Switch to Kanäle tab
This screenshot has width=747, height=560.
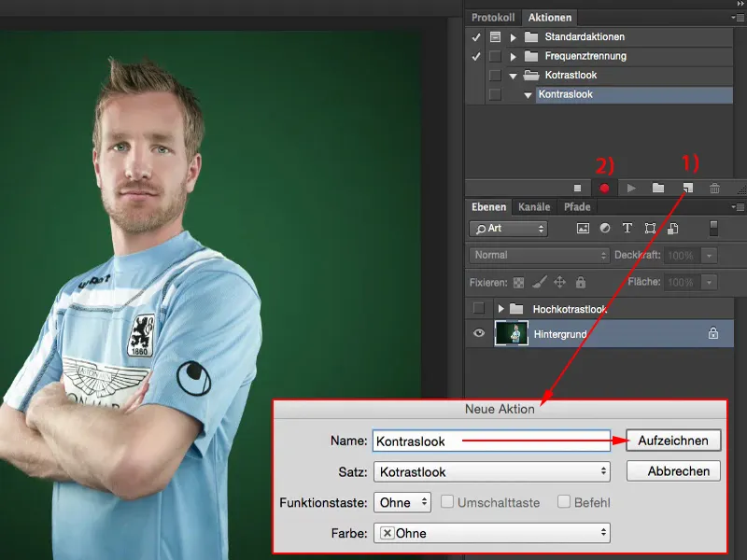[x=534, y=206]
